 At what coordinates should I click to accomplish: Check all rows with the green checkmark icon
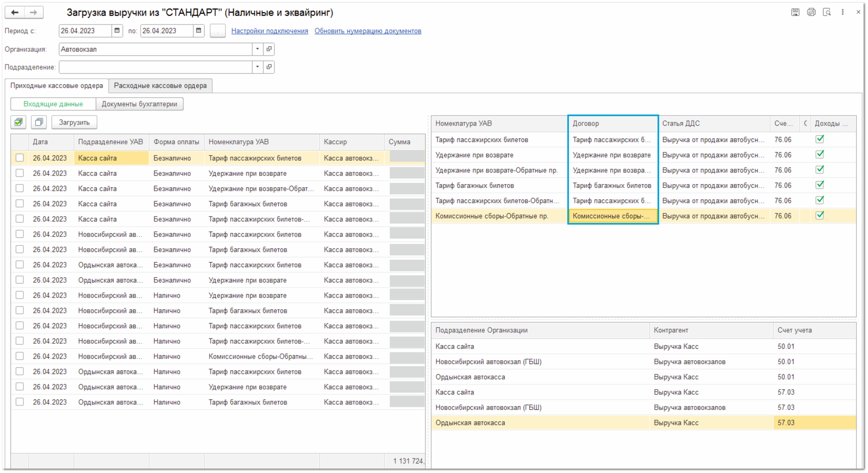(19, 122)
